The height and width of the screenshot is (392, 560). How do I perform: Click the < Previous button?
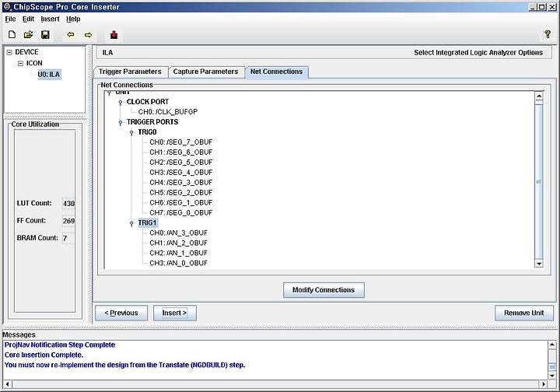pos(121,313)
